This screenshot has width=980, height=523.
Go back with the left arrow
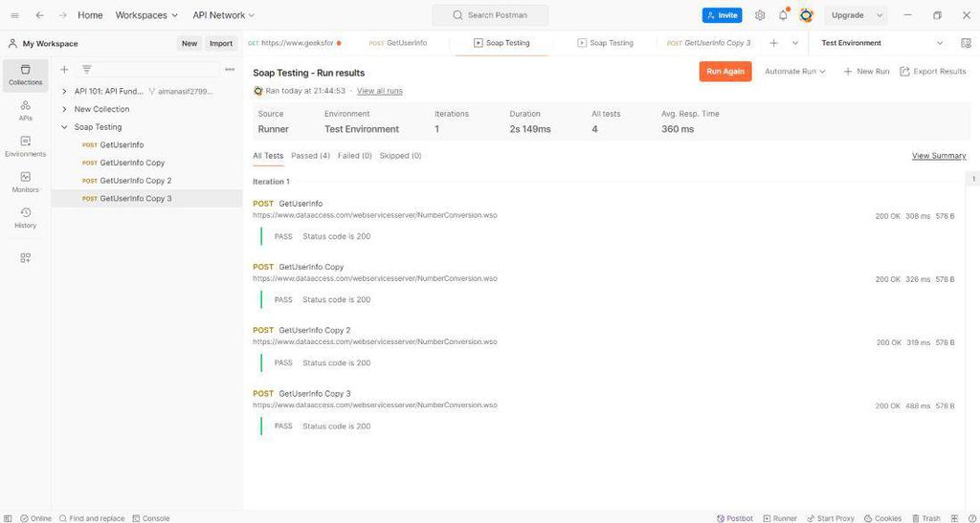[40, 15]
